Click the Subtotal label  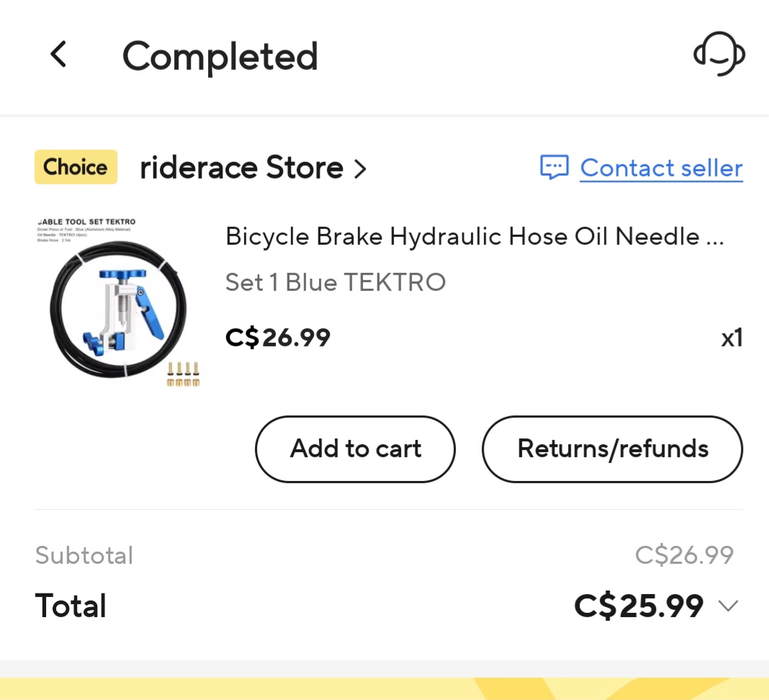[x=84, y=556]
